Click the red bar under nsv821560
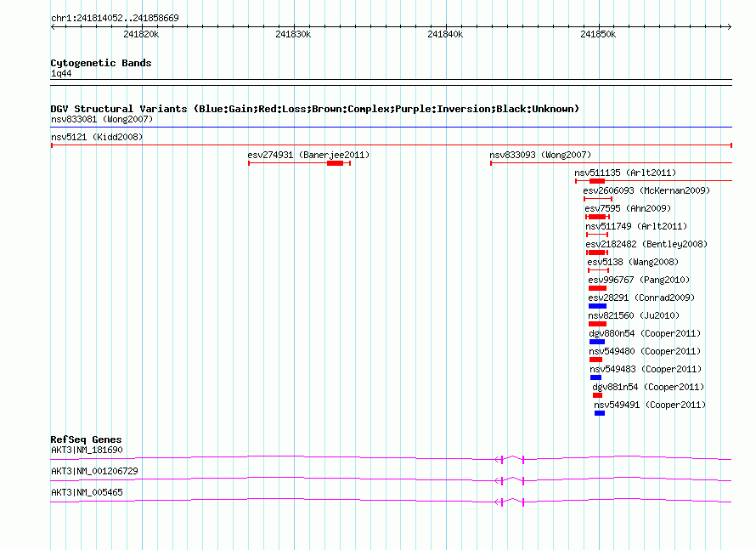Viewport: 756px width, 550px height. tap(597, 324)
